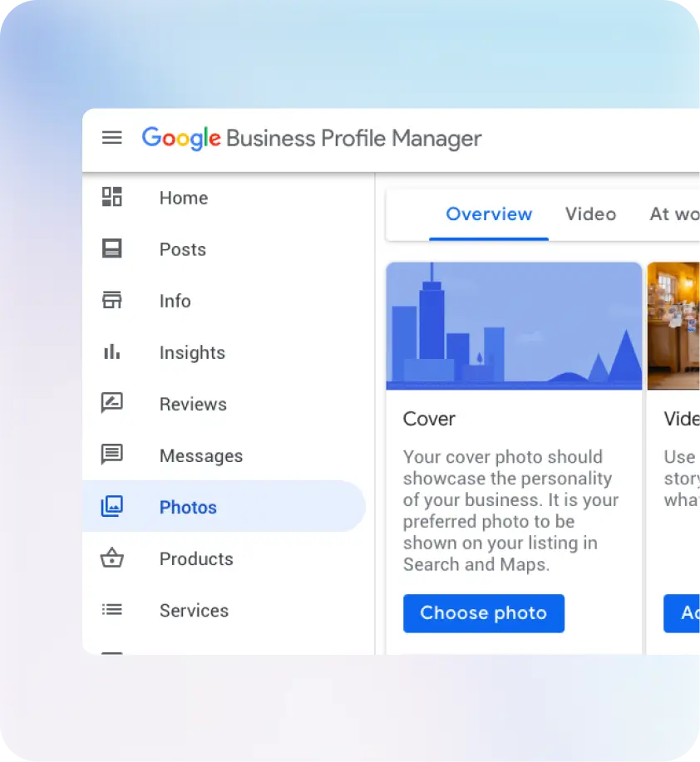Switch to the Video tab
700x762 pixels.
(x=590, y=214)
